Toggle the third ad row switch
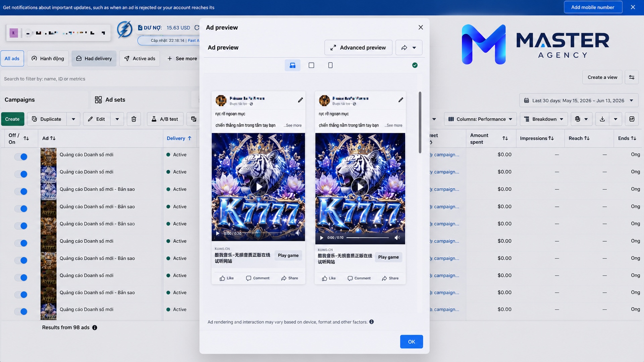Image resolution: width=644 pixels, height=362 pixels. pos(21,191)
